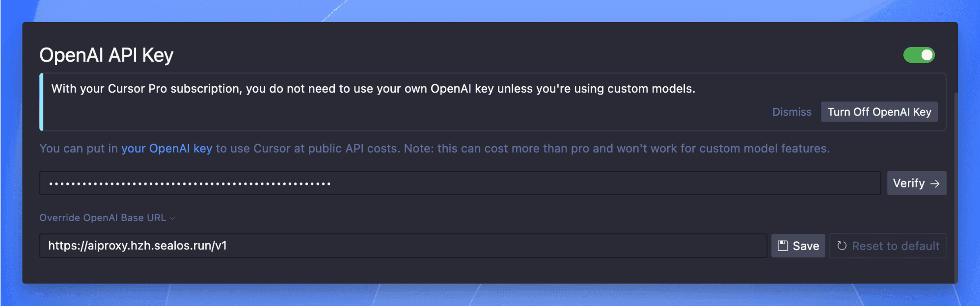Reset the base URL to default
Image resolution: width=980 pixels, height=306 pixels.
pos(888,246)
